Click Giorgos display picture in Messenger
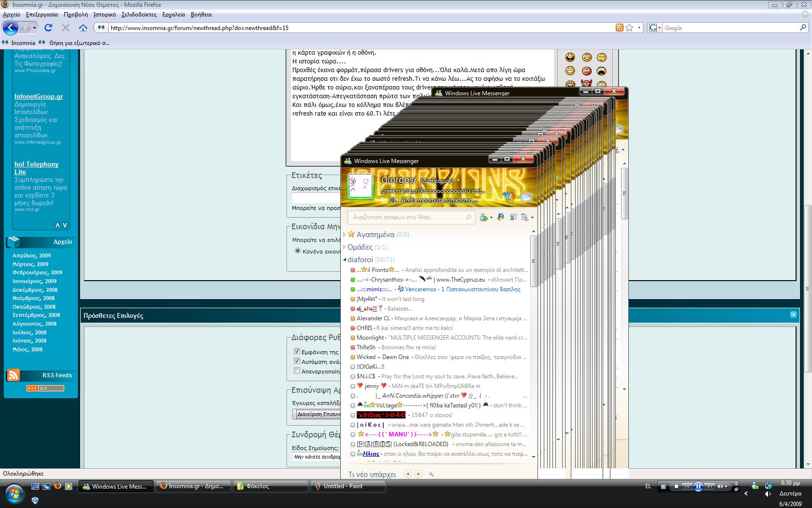The width and height of the screenshot is (812, 508). tap(360, 186)
